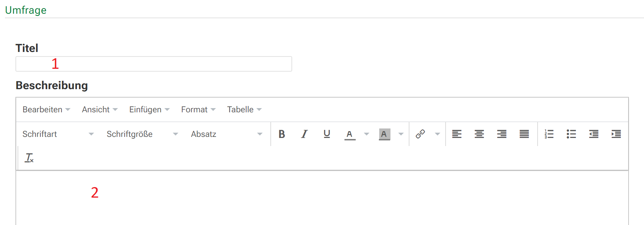Screen dimensions: 644x225
Task: Click the insert link icon
Action: point(420,134)
